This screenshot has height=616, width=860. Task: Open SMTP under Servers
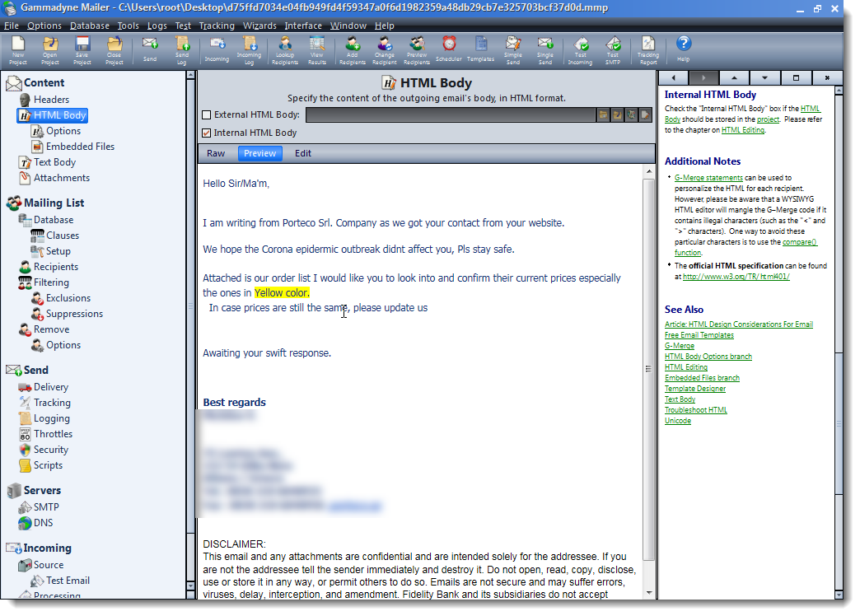(46, 507)
